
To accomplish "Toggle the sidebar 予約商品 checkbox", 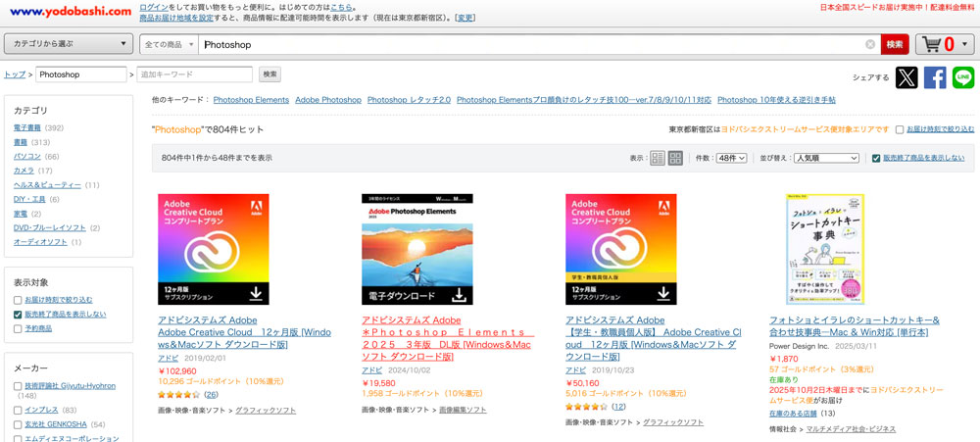I will (x=18, y=328).
